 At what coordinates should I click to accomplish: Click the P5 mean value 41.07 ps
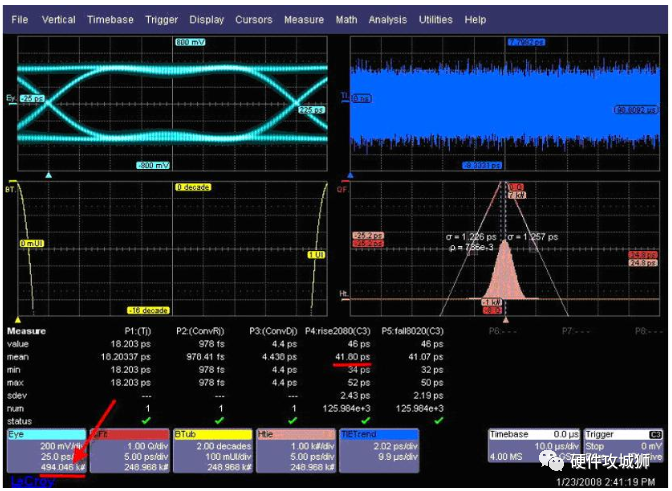pos(426,357)
